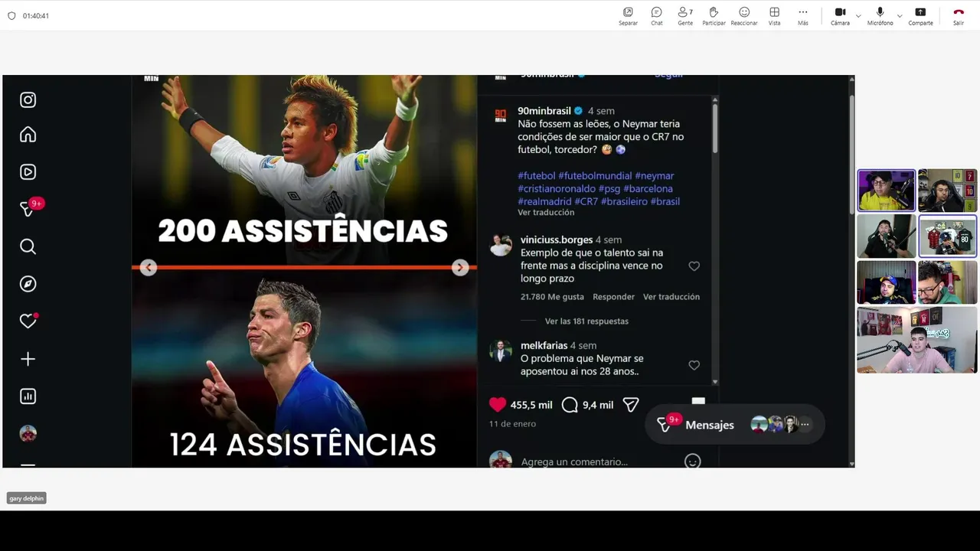The height and width of the screenshot is (551, 980).
Task: Go to previous carousel image arrow
Action: (149, 267)
